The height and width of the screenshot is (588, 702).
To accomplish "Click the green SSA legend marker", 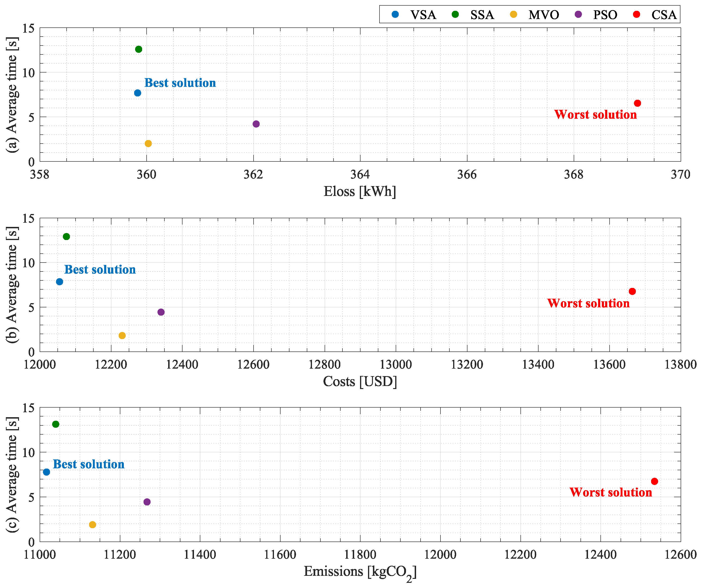I will tap(455, 14).
